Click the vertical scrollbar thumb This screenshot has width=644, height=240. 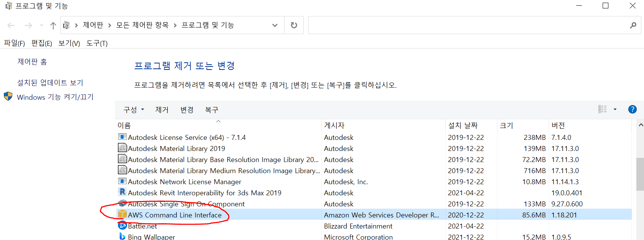click(x=640, y=174)
